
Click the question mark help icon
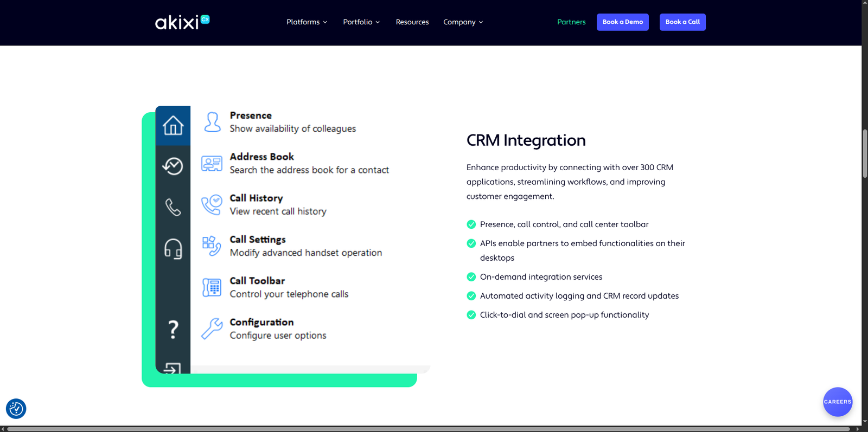pyautogui.click(x=173, y=329)
